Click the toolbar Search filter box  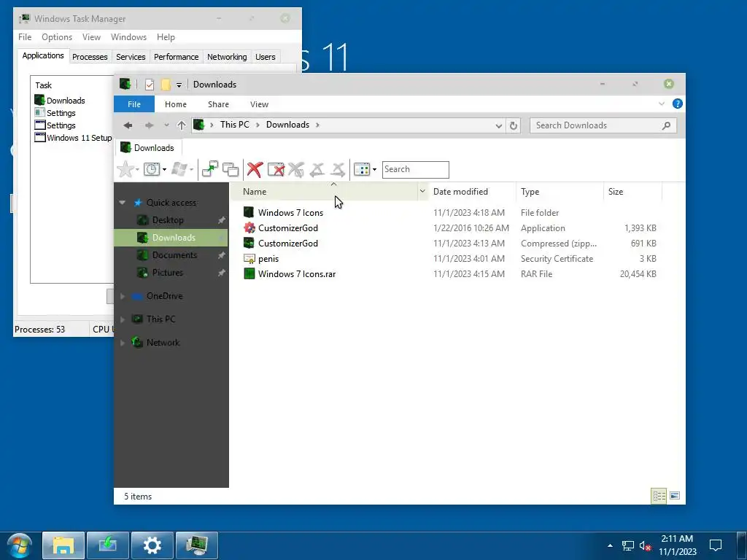point(415,169)
